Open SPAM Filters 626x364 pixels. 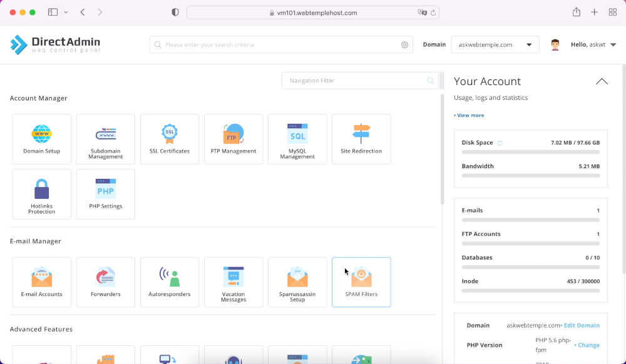coord(361,282)
